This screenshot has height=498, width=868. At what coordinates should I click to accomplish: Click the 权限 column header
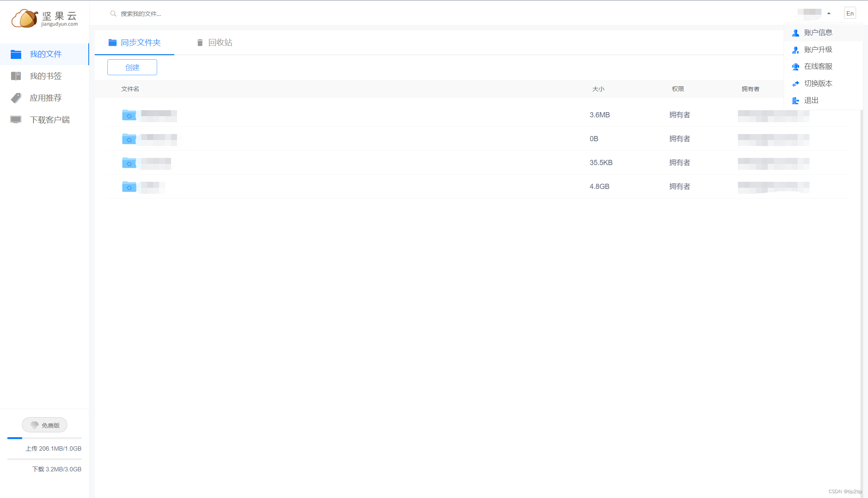click(678, 89)
